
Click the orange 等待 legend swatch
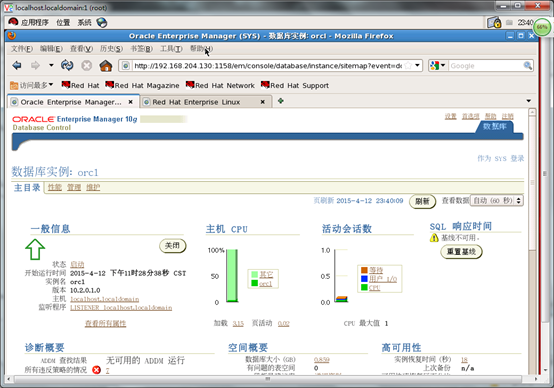(364, 270)
